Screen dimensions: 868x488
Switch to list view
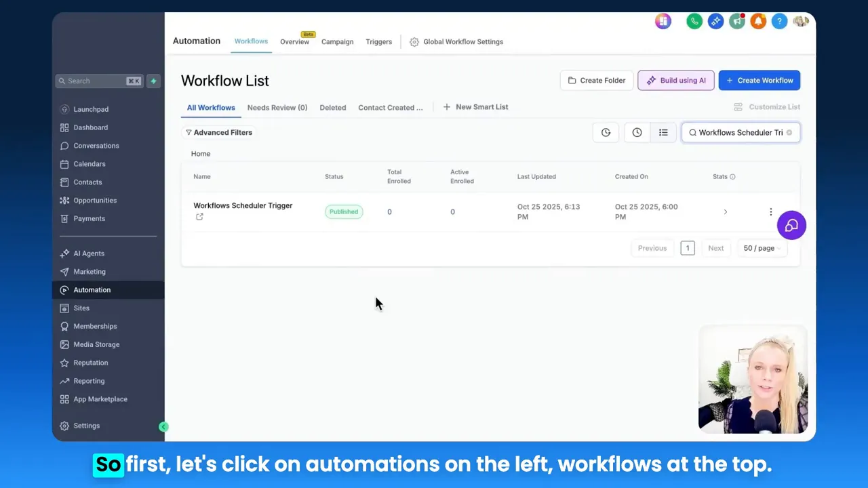click(x=663, y=132)
